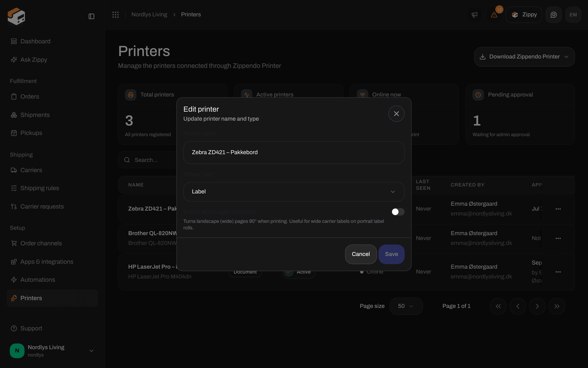Select Printers in the sidebar
Screen dimensions: 588x368
point(52,298)
